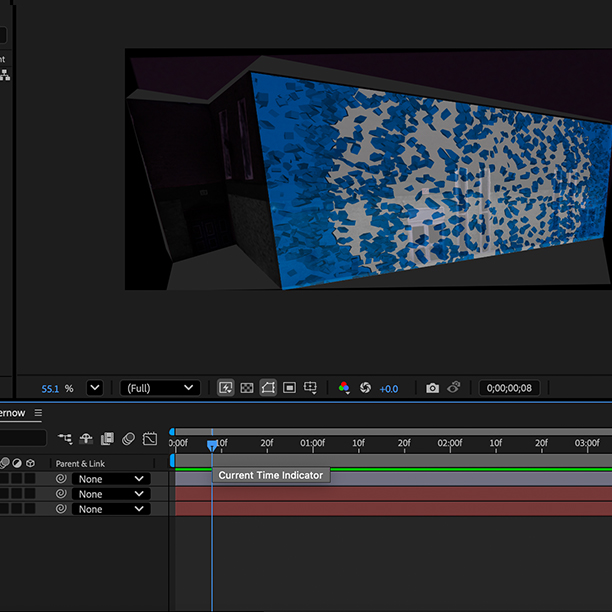This screenshot has width=612, height=612.
Task: Click the bottom layer's parent pick whip
Action: (61, 509)
